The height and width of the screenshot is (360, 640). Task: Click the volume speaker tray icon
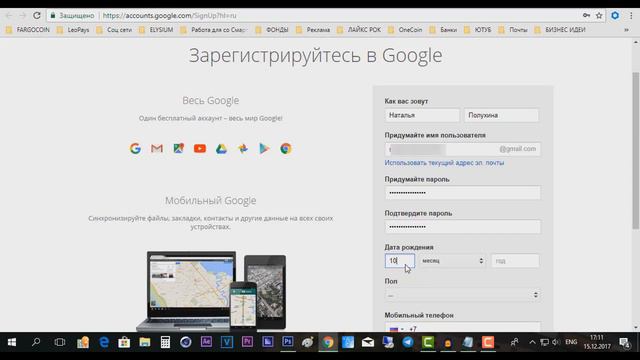(556, 342)
